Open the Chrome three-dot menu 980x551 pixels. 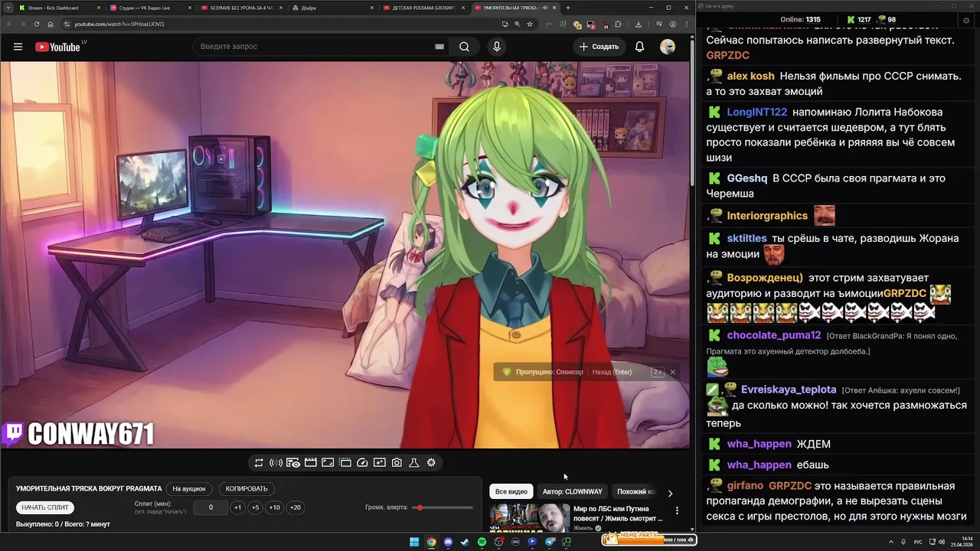click(685, 24)
